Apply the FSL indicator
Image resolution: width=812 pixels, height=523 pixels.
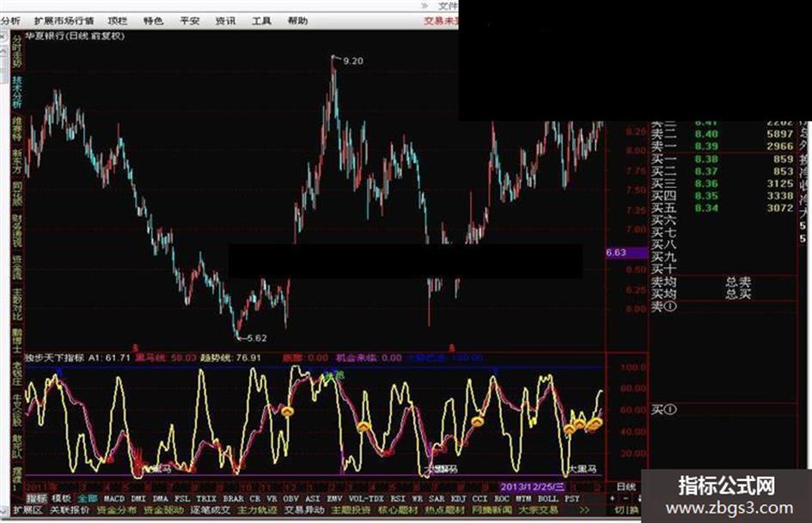(x=182, y=499)
